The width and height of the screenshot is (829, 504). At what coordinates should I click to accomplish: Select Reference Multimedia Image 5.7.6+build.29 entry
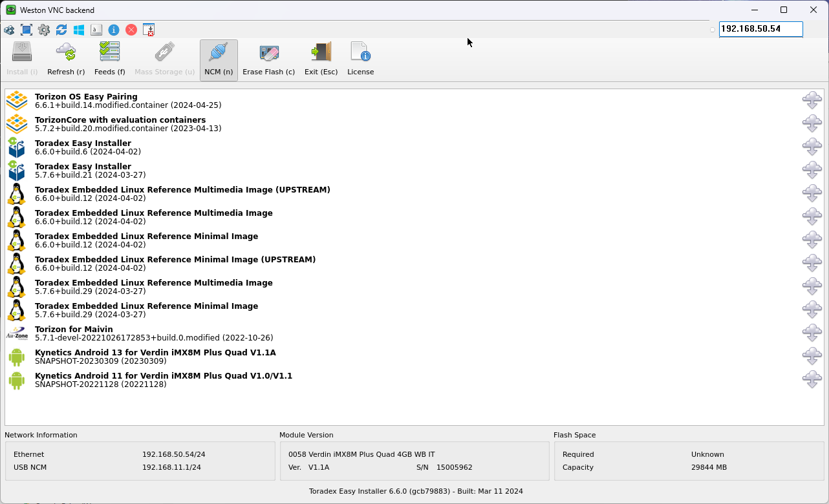point(414,287)
